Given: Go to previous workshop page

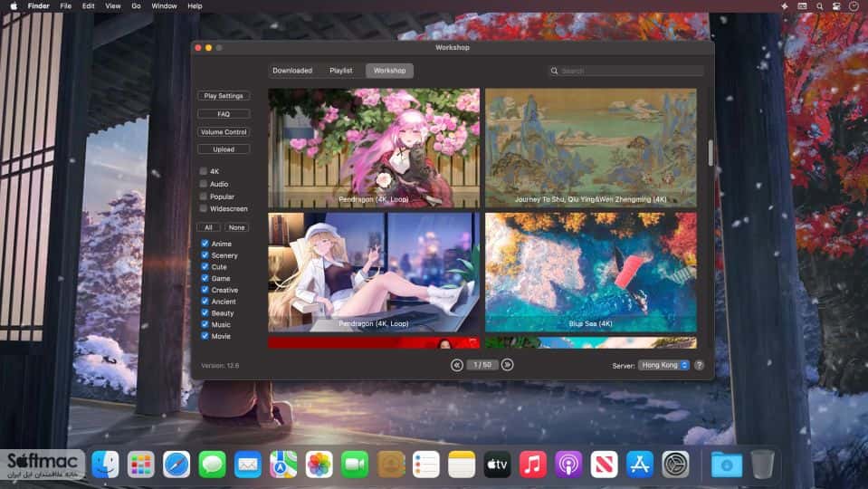Looking at the screenshot, I should click(457, 365).
